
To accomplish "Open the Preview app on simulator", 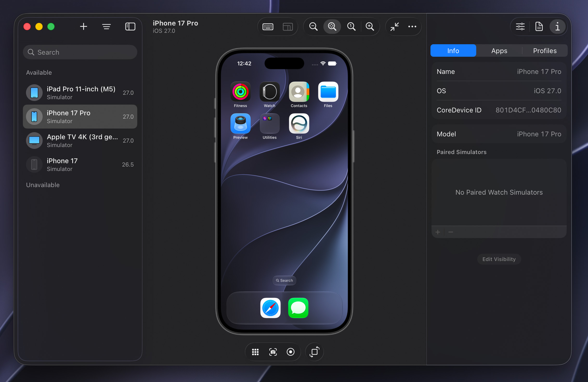I will 240,124.
